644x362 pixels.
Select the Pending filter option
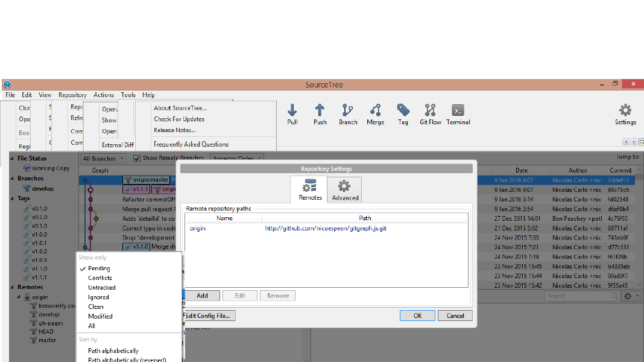coord(99,268)
